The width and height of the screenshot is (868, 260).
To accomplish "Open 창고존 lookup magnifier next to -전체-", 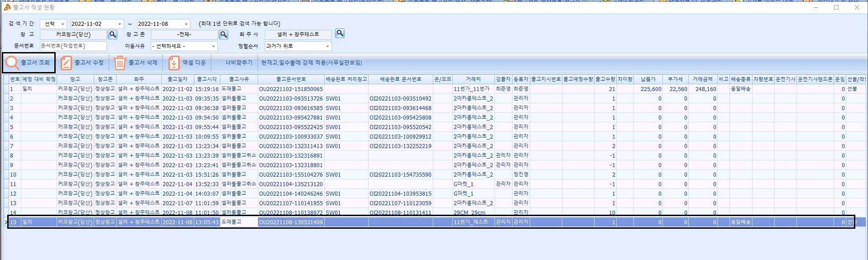I will click(223, 34).
